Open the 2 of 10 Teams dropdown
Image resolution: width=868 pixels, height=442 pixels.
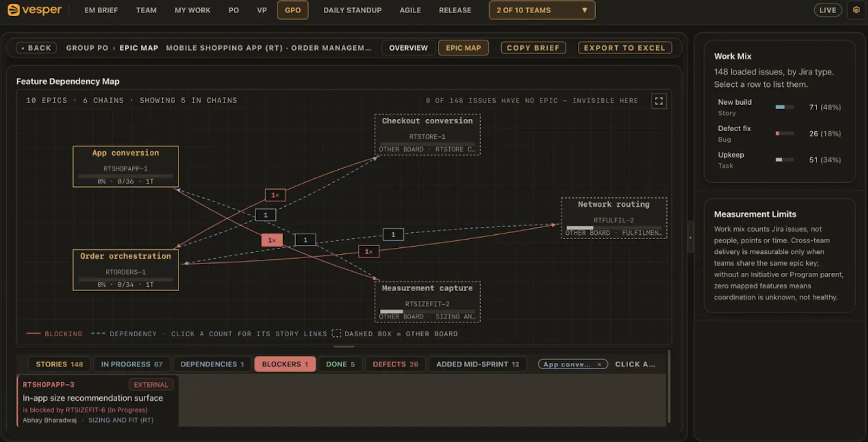click(542, 10)
